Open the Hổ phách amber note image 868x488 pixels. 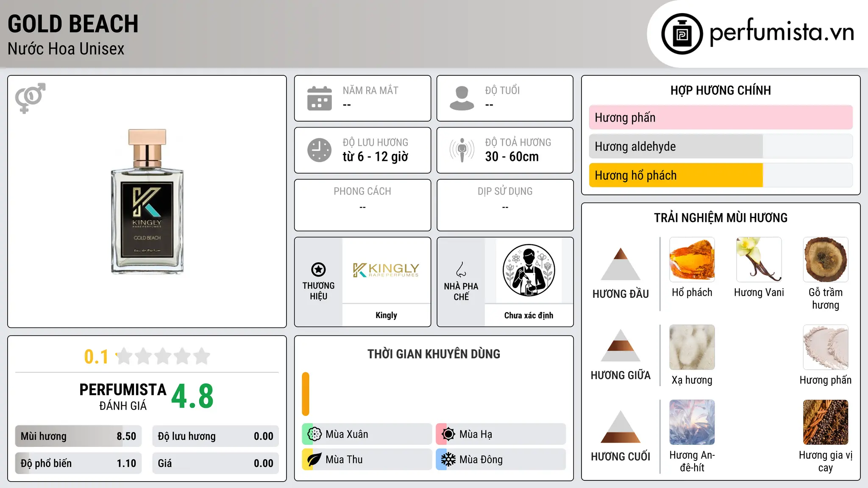coord(692,260)
